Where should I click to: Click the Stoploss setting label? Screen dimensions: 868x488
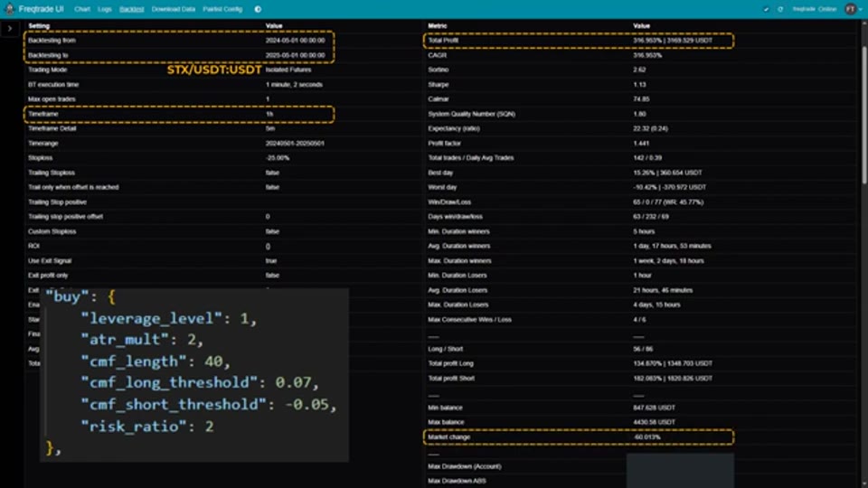pos(41,157)
